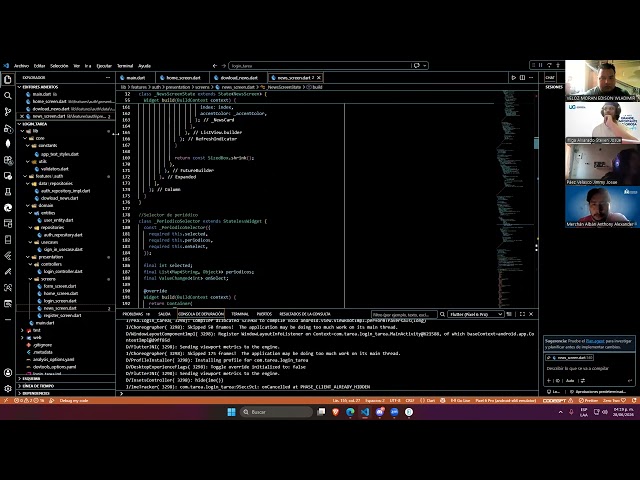Click the errors and warnings status indicator

click(x=29, y=401)
